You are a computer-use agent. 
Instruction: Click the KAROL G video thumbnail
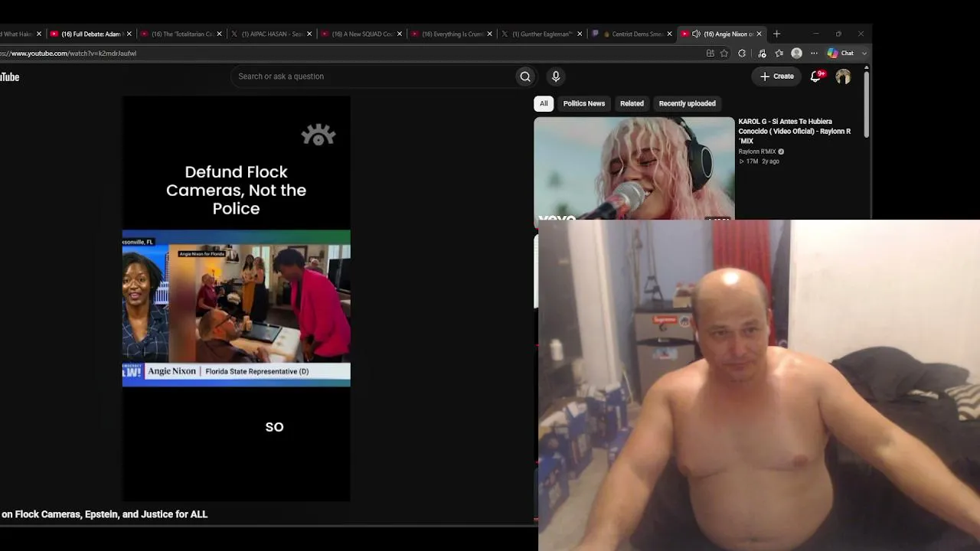(634, 168)
